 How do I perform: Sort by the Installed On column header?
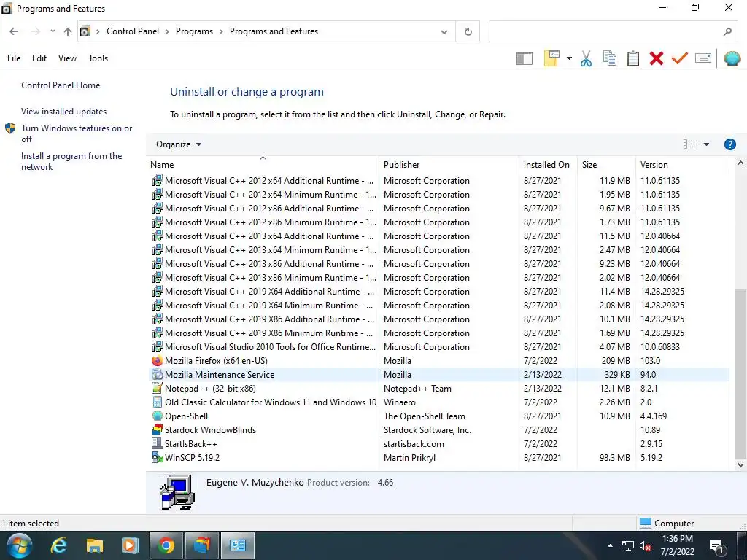click(548, 165)
